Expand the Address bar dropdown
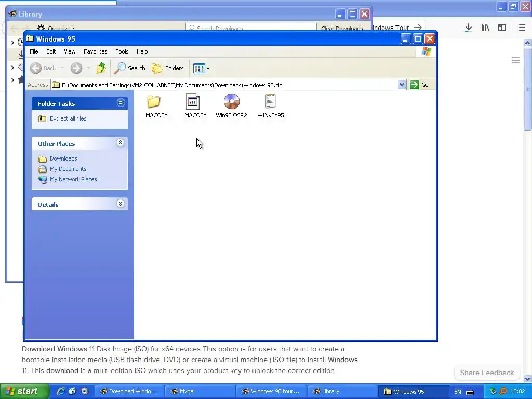 (402, 85)
